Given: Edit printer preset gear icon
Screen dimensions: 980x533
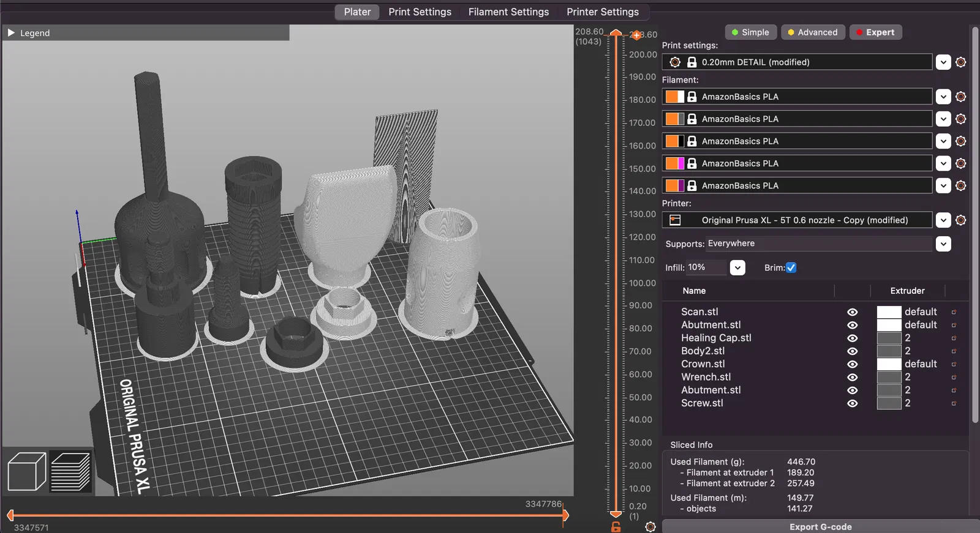Looking at the screenshot, I should coord(961,220).
